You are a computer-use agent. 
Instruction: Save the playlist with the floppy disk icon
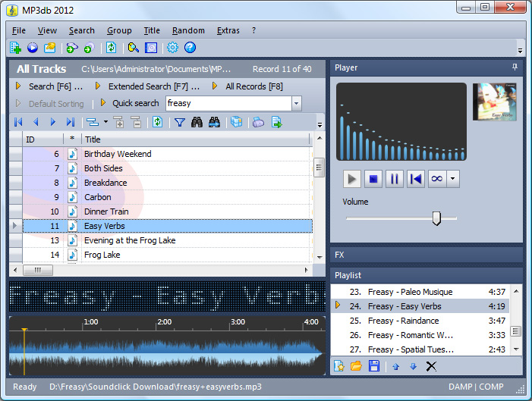(374, 366)
